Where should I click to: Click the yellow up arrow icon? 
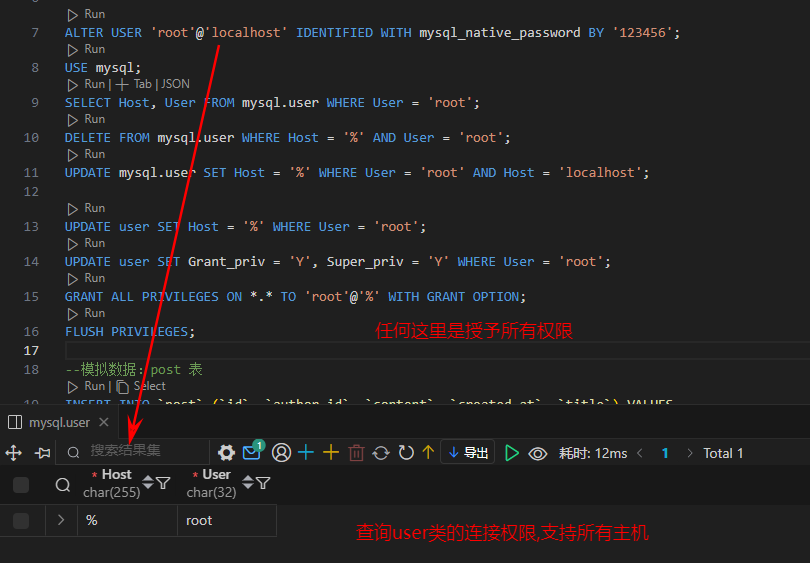click(x=428, y=452)
